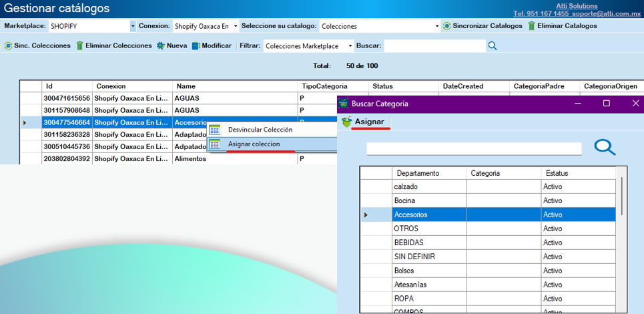Viewport: 644px width, 314px height.
Task: Click the Sincronizar Catalogos icon button
Action: [x=446, y=26]
